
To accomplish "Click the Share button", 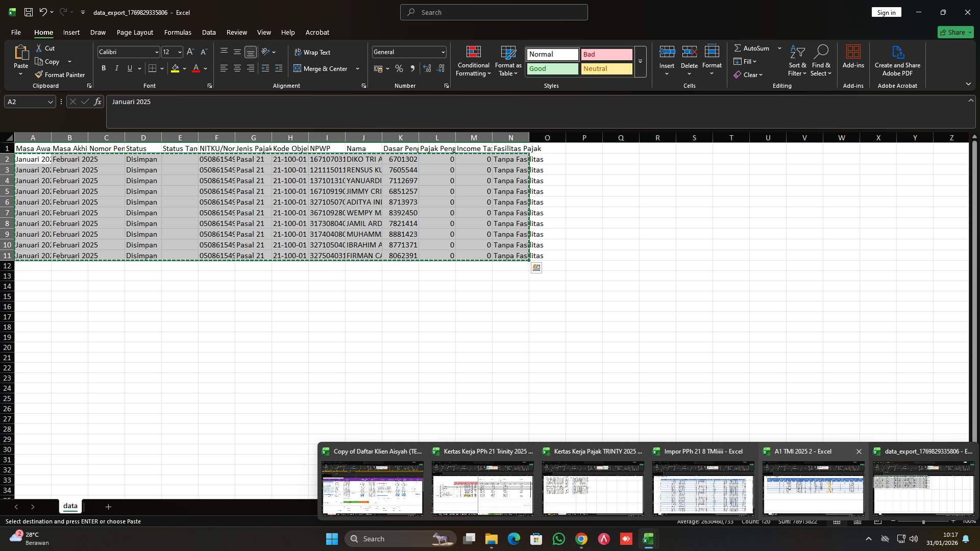I will click(955, 32).
